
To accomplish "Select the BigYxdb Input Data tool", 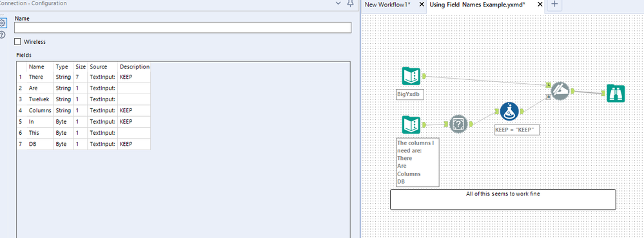I will (411, 76).
